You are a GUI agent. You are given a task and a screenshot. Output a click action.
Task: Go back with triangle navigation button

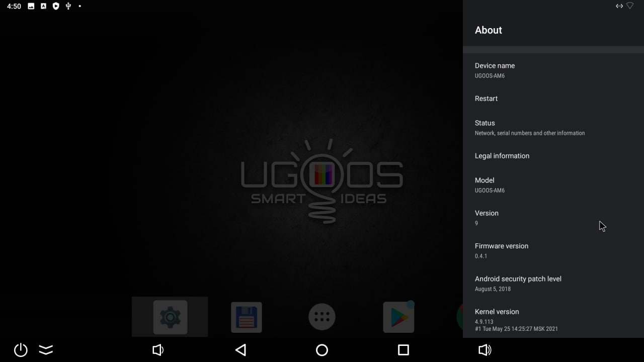pos(241,350)
